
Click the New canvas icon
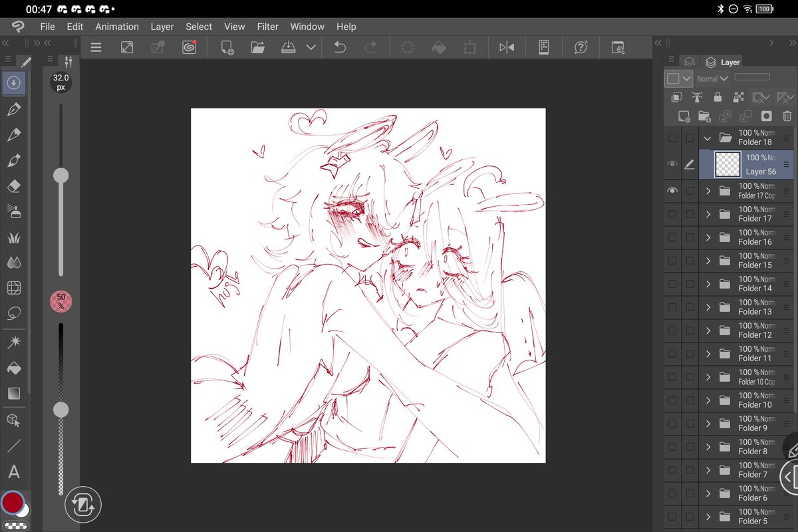227,47
